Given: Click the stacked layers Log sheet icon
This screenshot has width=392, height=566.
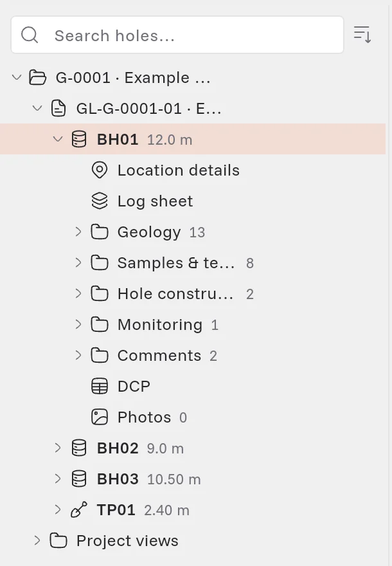Looking at the screenshot, I should tap(100, 201).
